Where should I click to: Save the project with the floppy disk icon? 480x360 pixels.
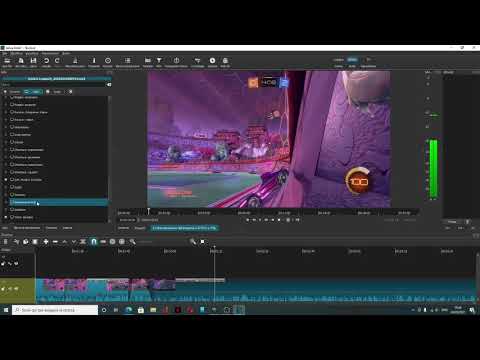(x=33, y=62)
